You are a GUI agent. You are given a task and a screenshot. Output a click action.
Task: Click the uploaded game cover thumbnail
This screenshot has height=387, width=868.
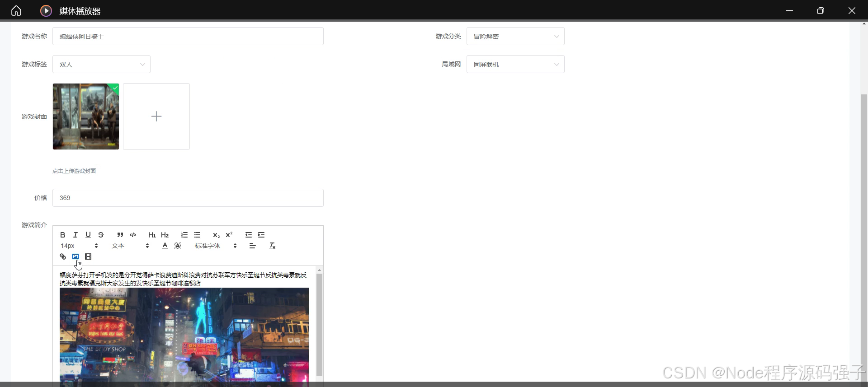(x=86, y=117)
